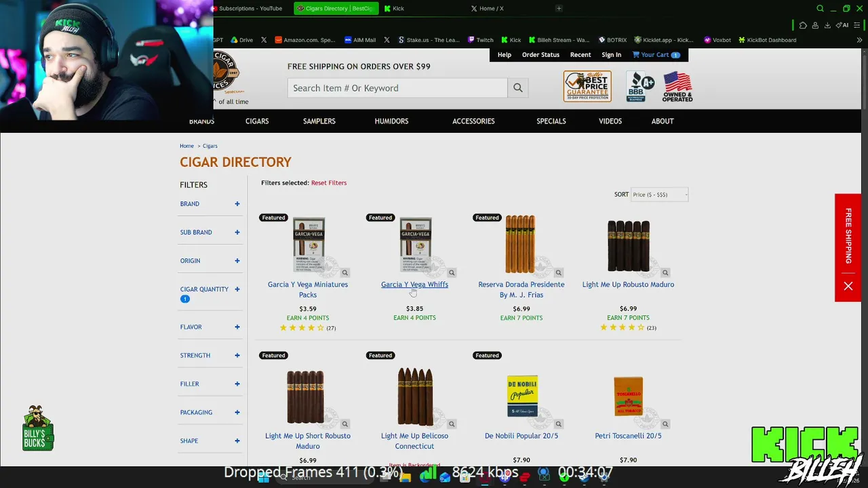This screenshot has width=868, height=488.
Task: Open Your Cart
Action: tap(656, 55)
